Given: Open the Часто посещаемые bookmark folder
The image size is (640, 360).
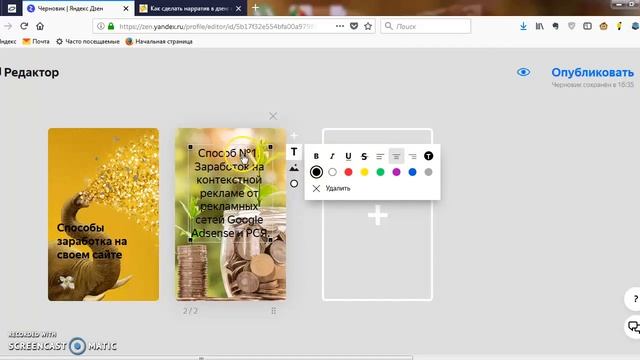Looking at the screenshot, I should [88, 41].
